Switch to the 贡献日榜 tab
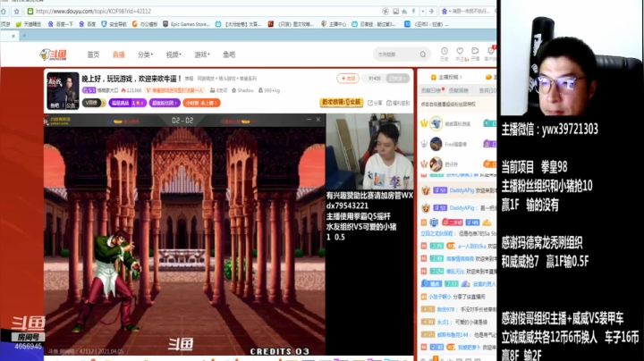This screenshot has height=361, width=644. coord(431,90)
